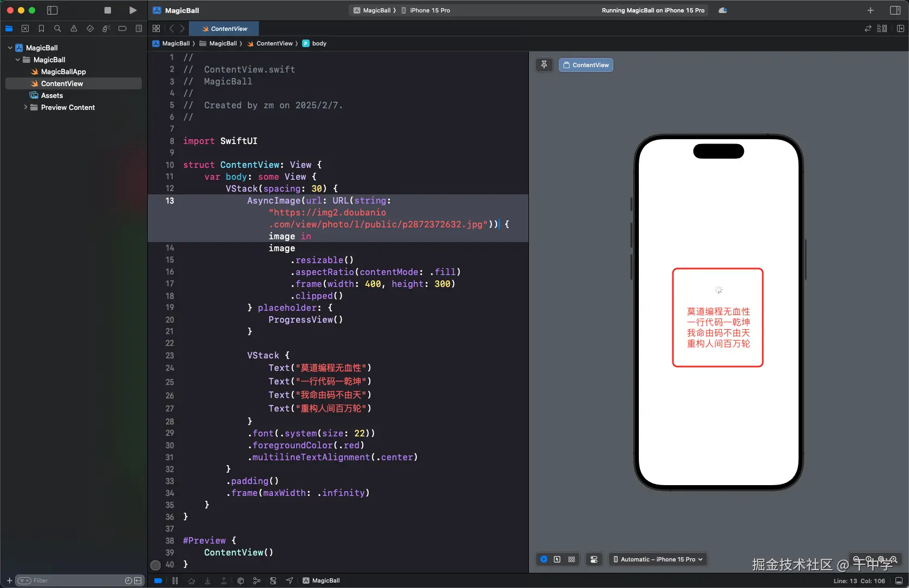This screenshot has width=909, height=588.
Task: Toggle recent files filter clock icon
Action: point(128,581)
